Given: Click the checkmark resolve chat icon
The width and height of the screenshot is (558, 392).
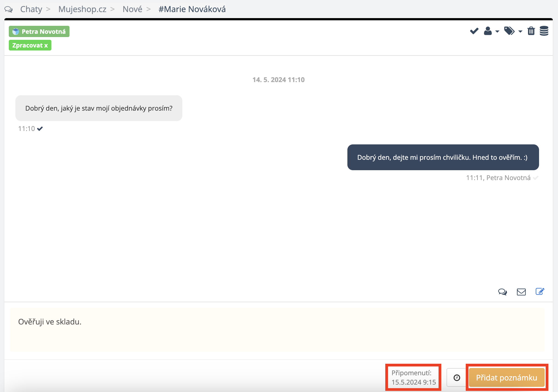Looking at the screenshot, I should 474,31.
